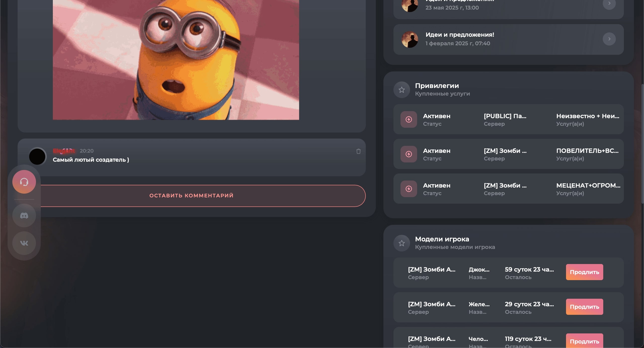Extend the Чело... model with Продлить
644x348 pixels.
coord(584,341)
